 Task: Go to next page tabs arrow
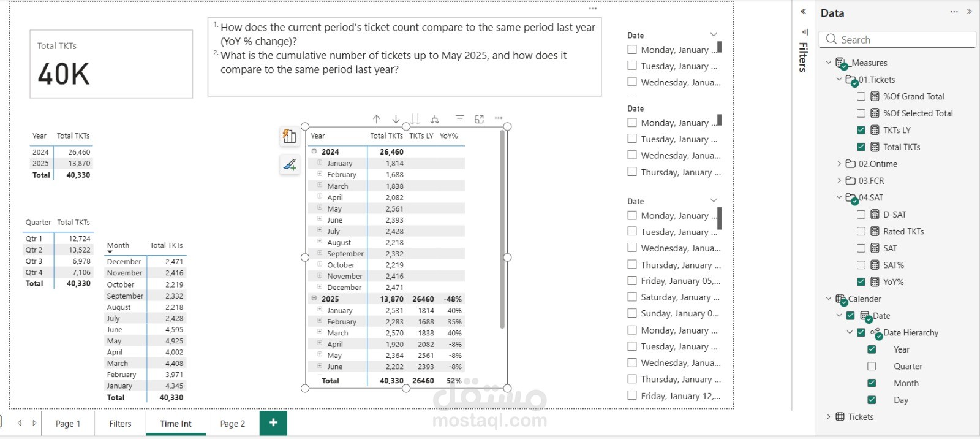coord(34,423)
